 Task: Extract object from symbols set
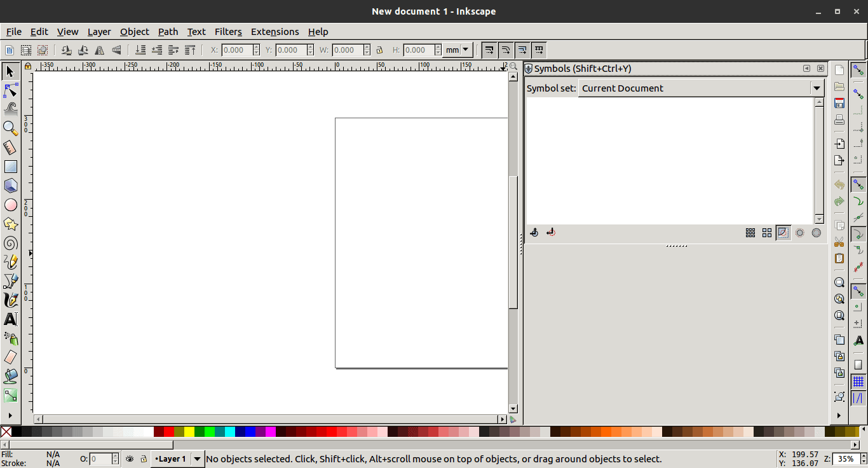550,232
